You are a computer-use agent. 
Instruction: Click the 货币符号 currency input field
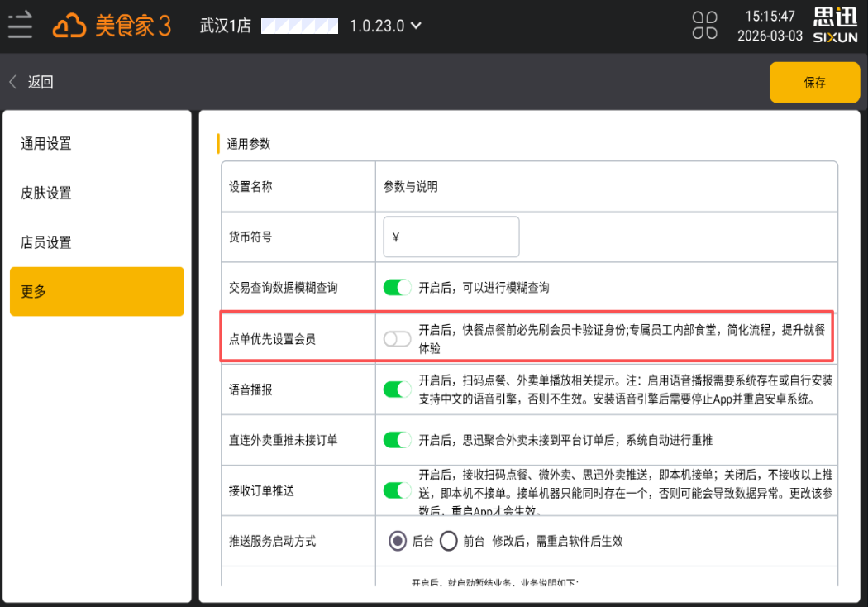click(451, 237)
